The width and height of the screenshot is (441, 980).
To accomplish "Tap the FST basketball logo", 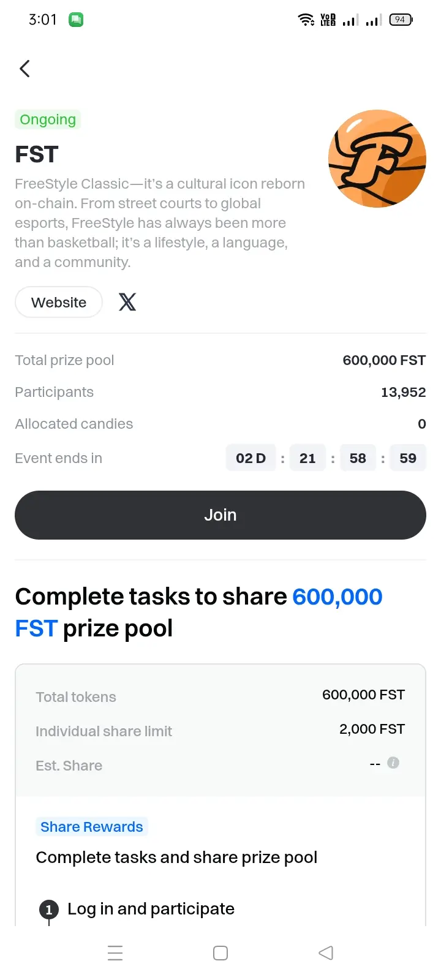I will coord(377,159).
